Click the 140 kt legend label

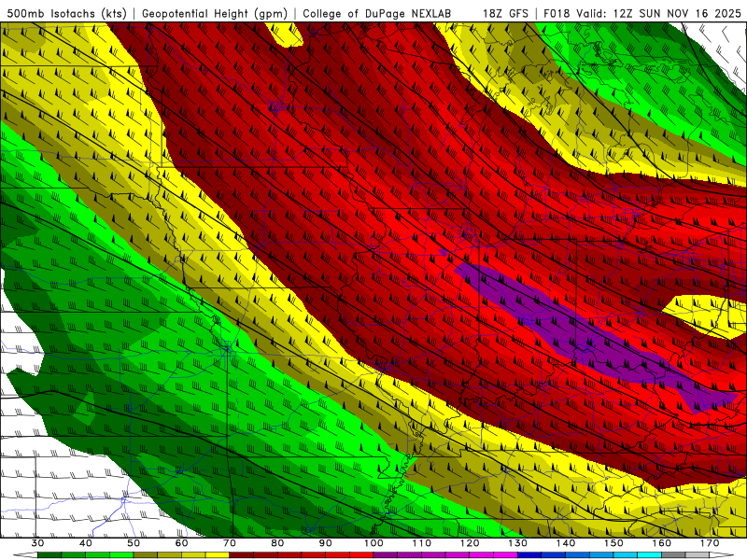tap(566, 543)
